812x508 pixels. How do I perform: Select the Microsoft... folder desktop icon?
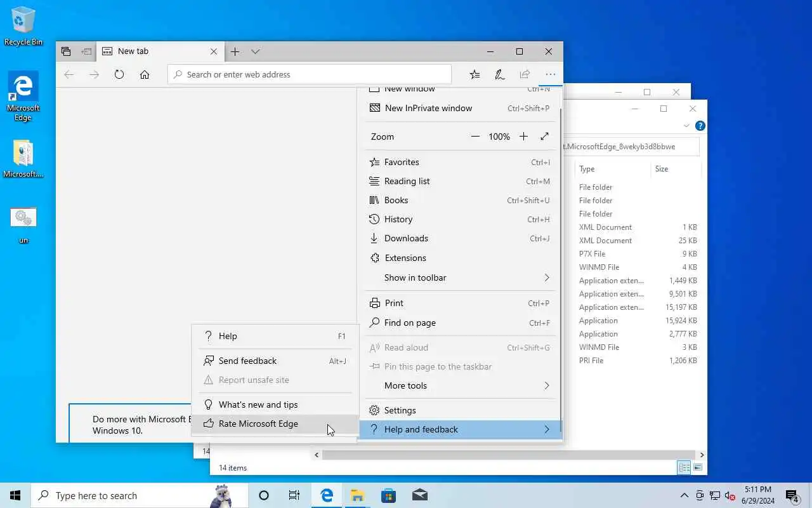point(23,159)
